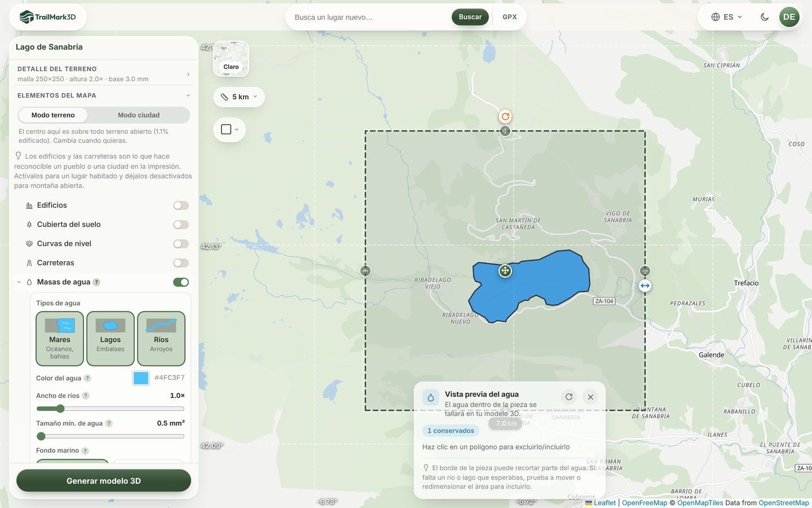The width and height of the screenshot is (812, 508).
Task: Open the DE user avatar menu
Action: coord(789,17)
